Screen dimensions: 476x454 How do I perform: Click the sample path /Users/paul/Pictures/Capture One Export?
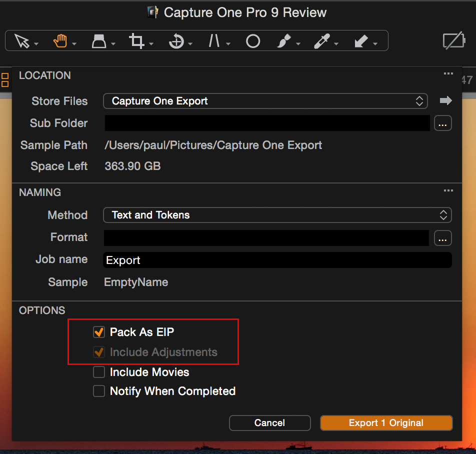[x=213, y=145]
